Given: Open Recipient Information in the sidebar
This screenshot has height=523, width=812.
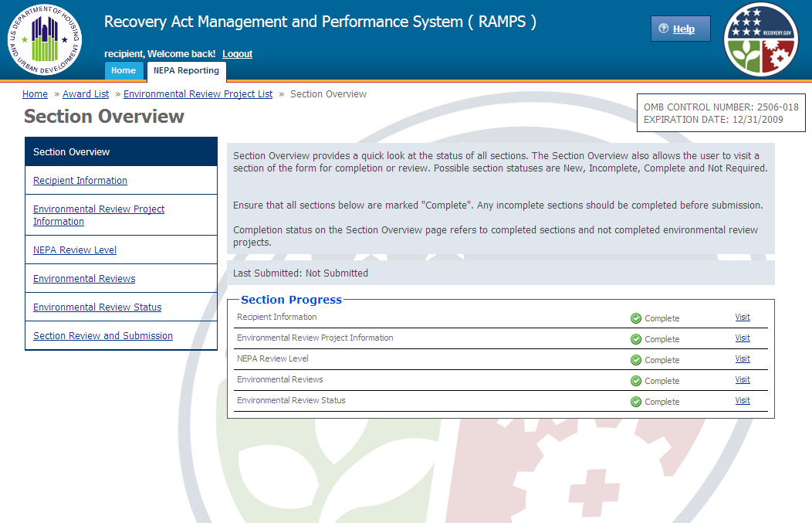Looking at the screenshot, I should coord(80,181).
